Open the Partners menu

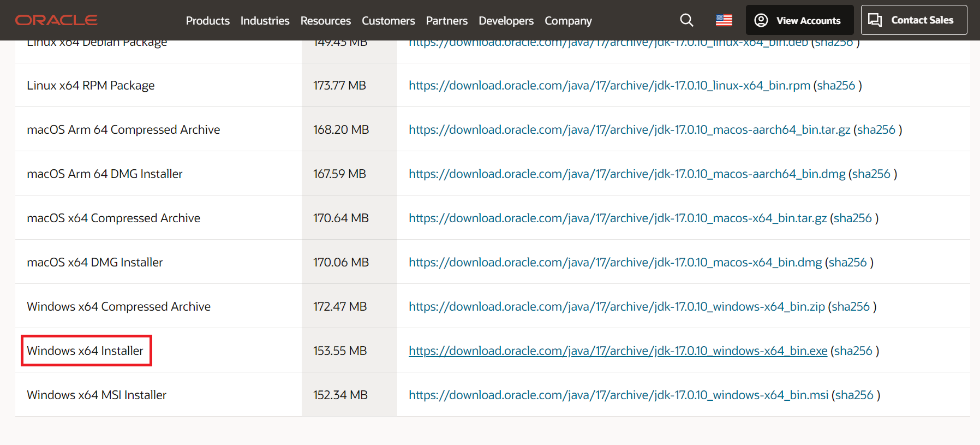tap(447, 21)
